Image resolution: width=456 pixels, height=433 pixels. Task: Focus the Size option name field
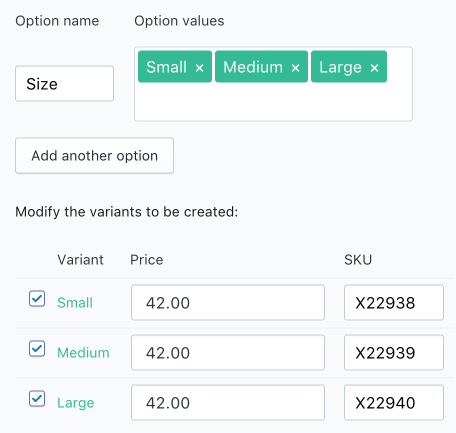pyautogui.click(x=64, y=84)
